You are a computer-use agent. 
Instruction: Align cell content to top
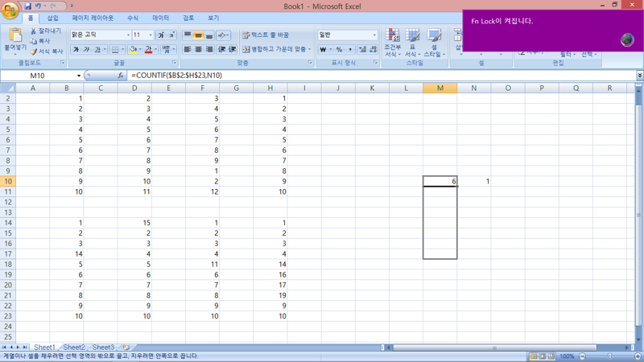tap(188, 35)
